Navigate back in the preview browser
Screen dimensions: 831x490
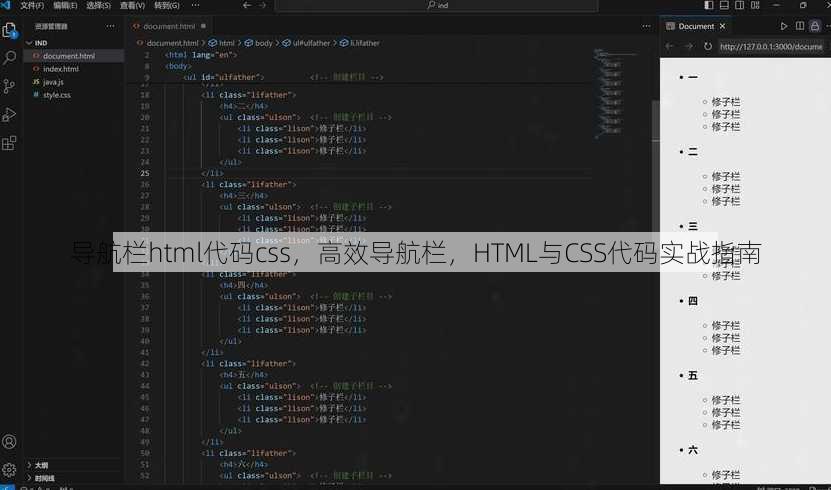pos(669,46)
